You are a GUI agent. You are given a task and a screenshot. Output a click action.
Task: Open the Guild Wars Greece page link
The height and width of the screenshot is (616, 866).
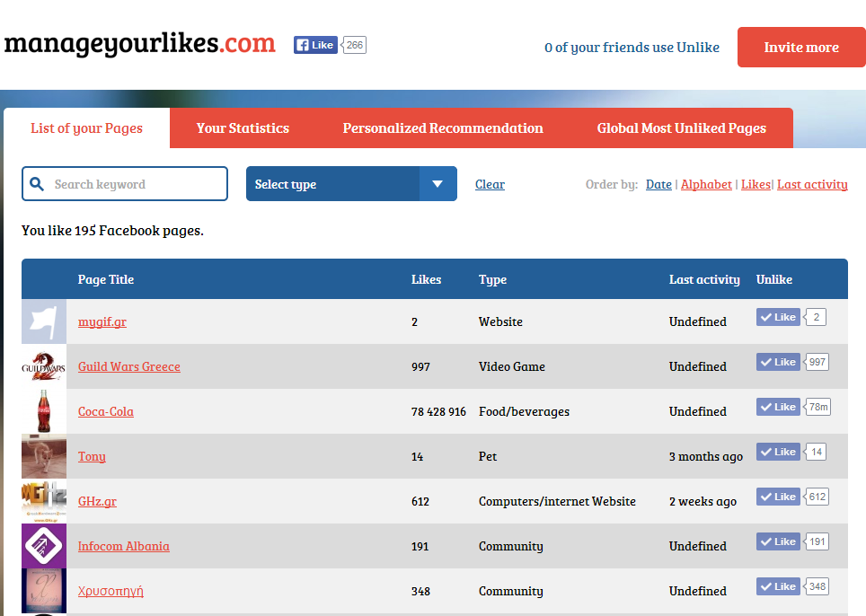click(x=129, y=366)
